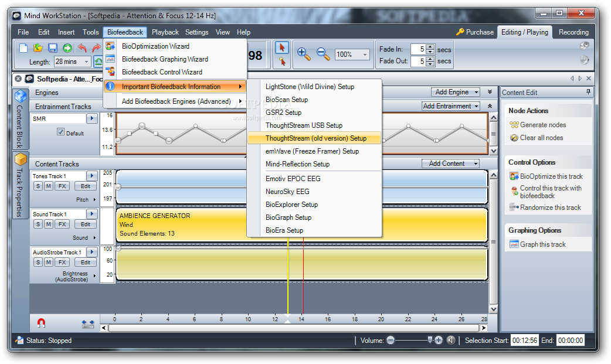Expand the Pitch parameter arrow on Tones Track
Image resolution: width=611 pixels, height=364 pixels.
click(94, 199)
